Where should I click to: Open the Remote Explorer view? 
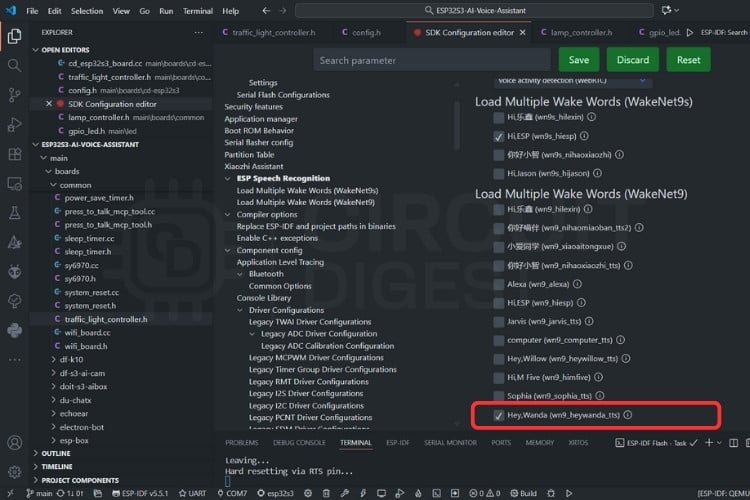tap(14, 184)
